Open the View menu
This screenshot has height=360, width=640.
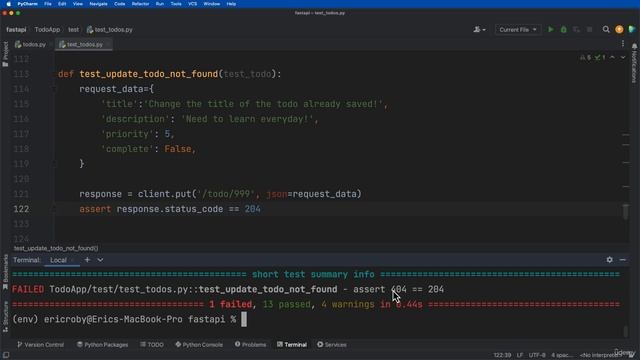[x=78, y=4]
